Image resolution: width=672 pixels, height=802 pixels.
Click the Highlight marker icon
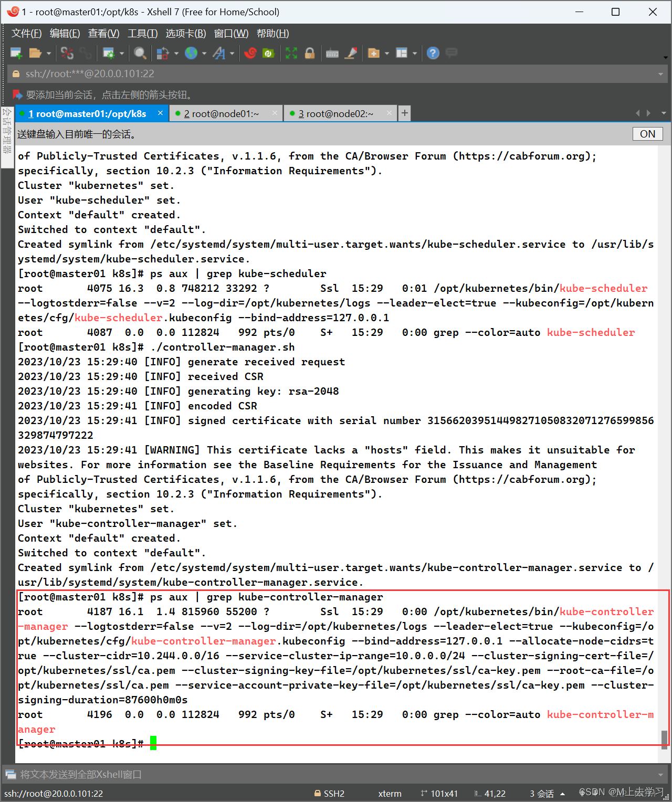[351, 53]
